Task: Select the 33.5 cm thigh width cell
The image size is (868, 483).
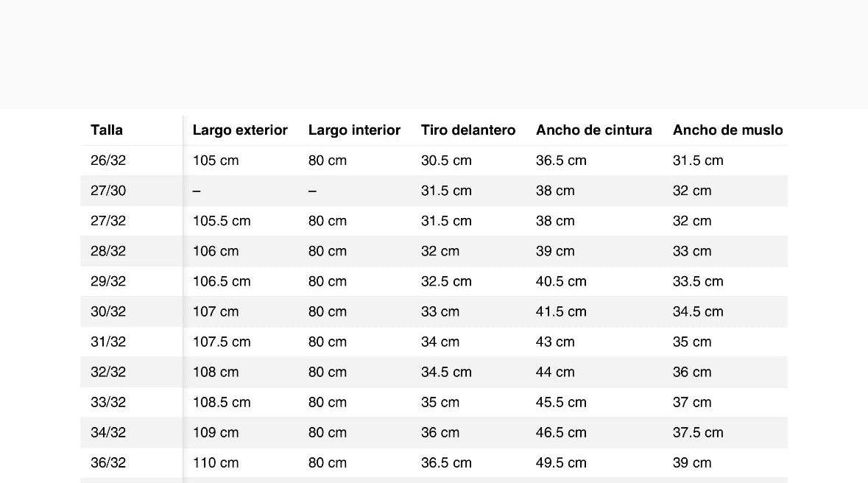Action: 697,281
